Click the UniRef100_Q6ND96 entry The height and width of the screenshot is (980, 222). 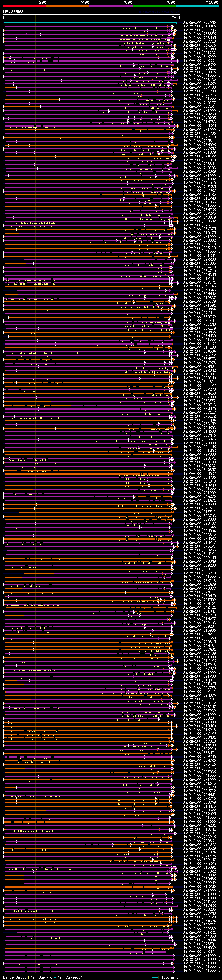click(199, 145)
